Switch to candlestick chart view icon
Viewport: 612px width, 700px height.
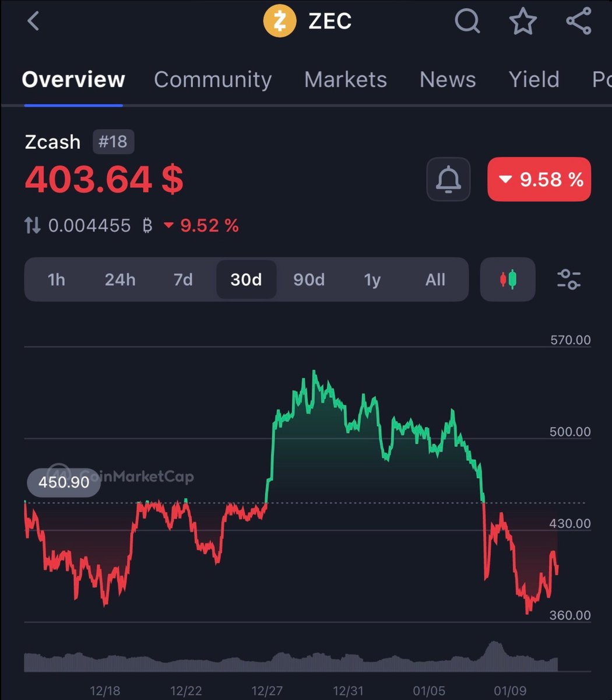[x=508, y=279]
